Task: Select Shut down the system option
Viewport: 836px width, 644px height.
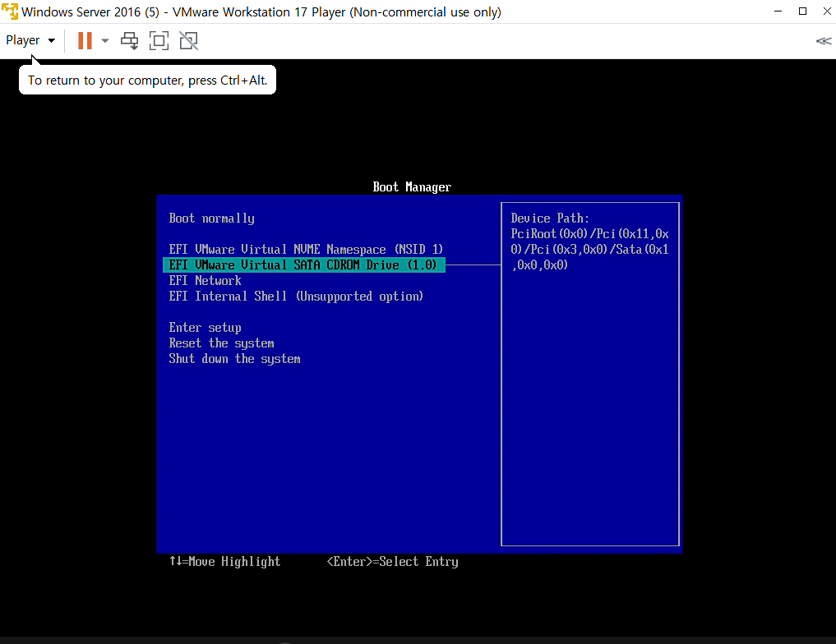Action: click(234, 359)
